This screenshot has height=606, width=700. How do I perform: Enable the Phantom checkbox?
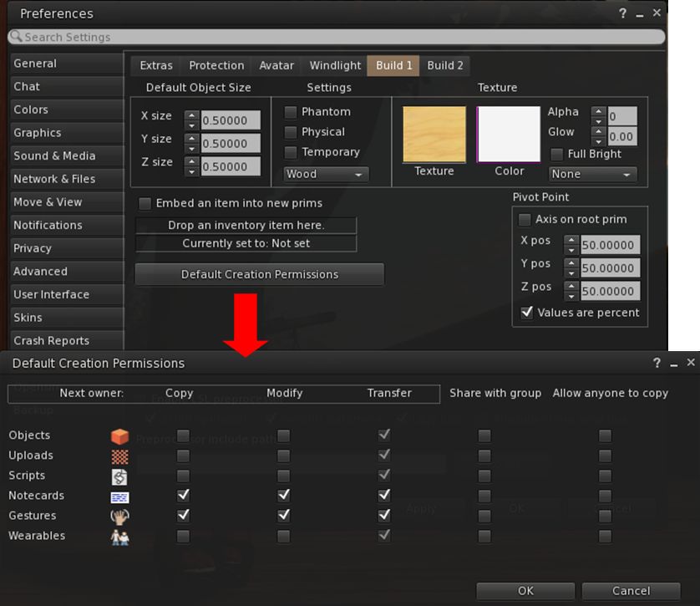(291, 112)
